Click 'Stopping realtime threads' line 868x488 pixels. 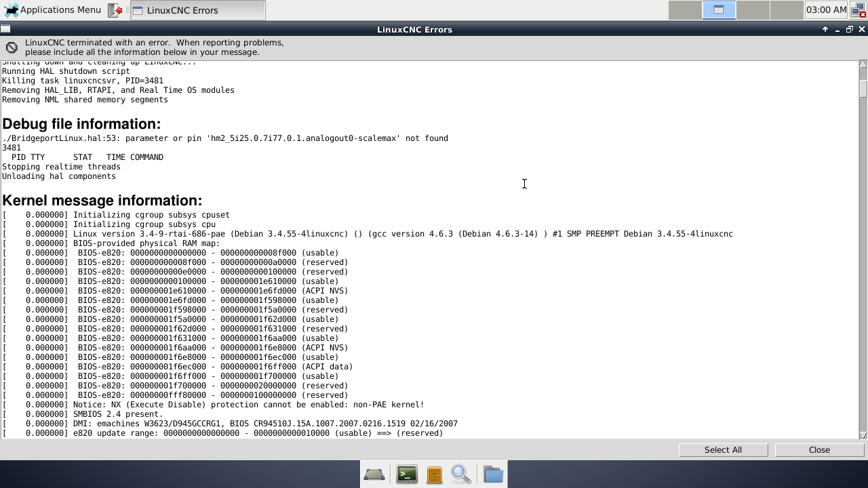(x=61, y=167)
